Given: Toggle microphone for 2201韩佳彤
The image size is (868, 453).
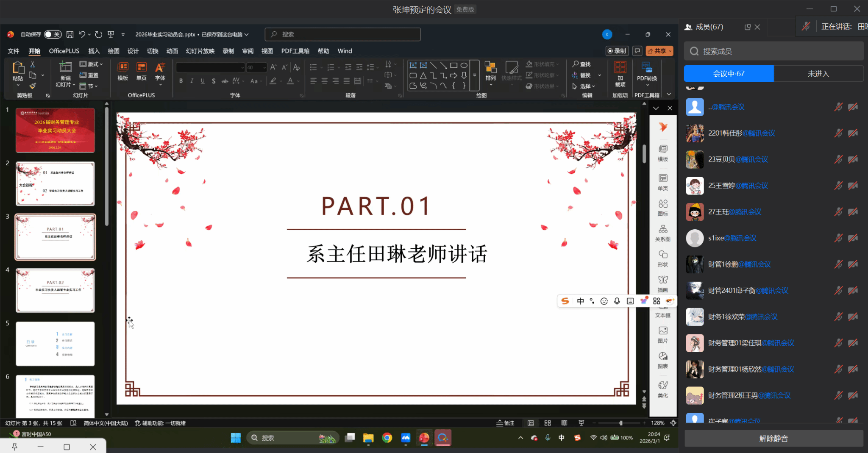Looking at the screenshot, I should point(838,133).
